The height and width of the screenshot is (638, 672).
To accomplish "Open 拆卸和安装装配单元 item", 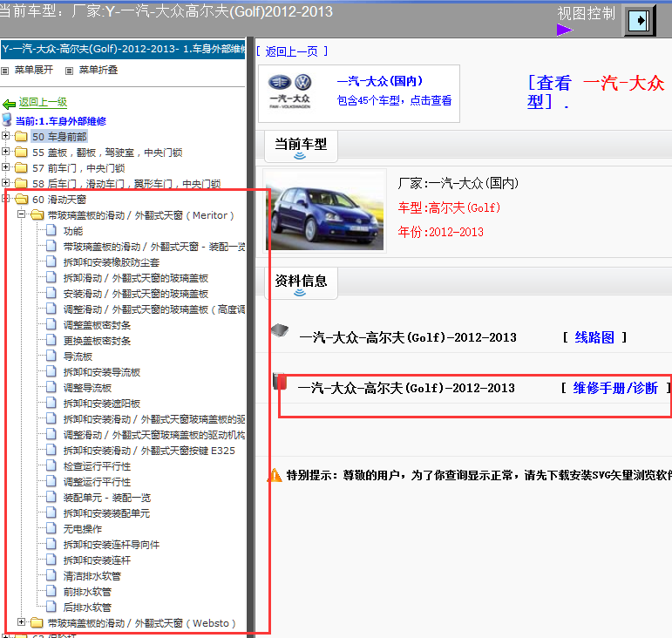I will [106, 513].
